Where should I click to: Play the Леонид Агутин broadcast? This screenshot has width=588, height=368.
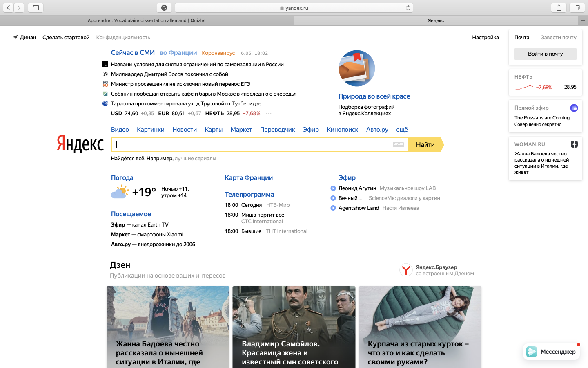click(333, 188)
